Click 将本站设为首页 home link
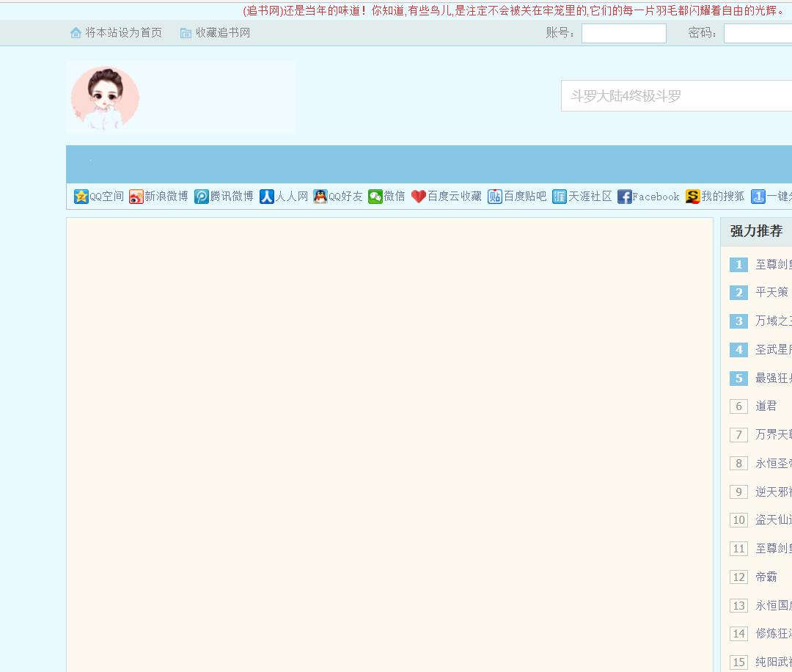792x672 pixels. (x=116, y=33)
